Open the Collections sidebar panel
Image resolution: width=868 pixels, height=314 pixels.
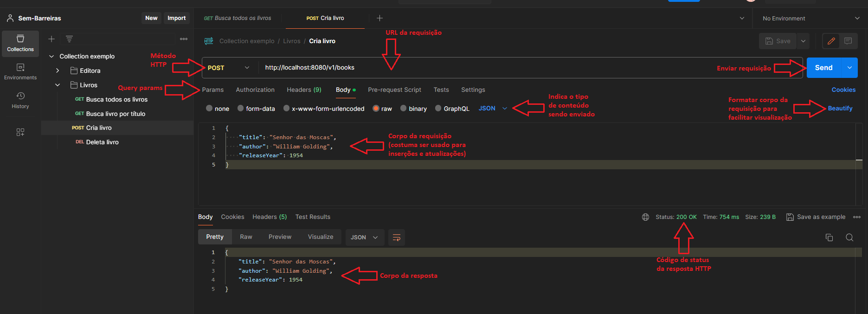(20, 43)
